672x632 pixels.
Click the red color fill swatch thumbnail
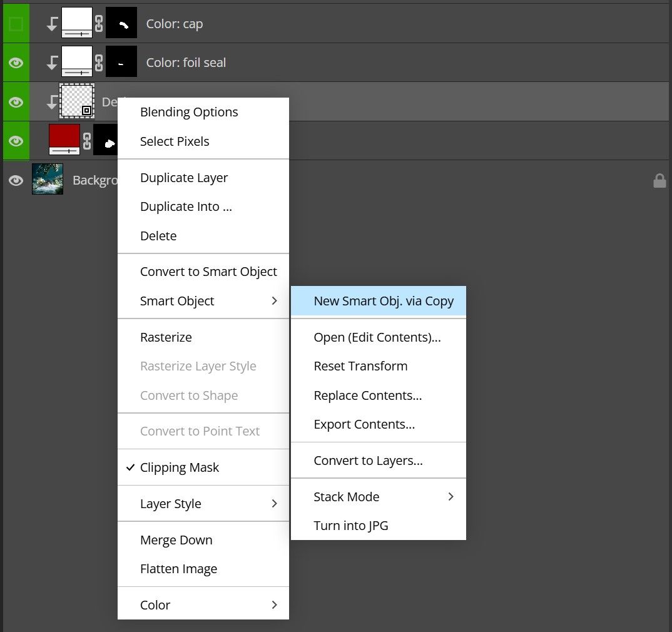[x=64, y=140]
